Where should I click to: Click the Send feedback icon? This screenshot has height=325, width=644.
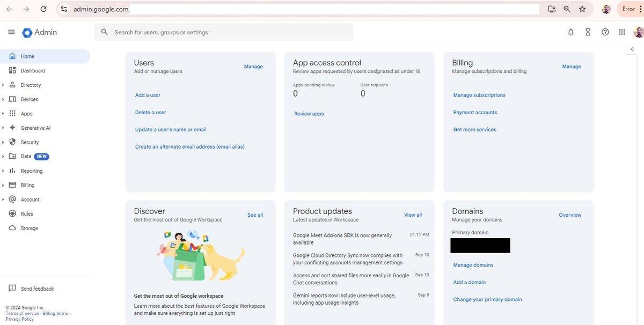tap(12, 289)
